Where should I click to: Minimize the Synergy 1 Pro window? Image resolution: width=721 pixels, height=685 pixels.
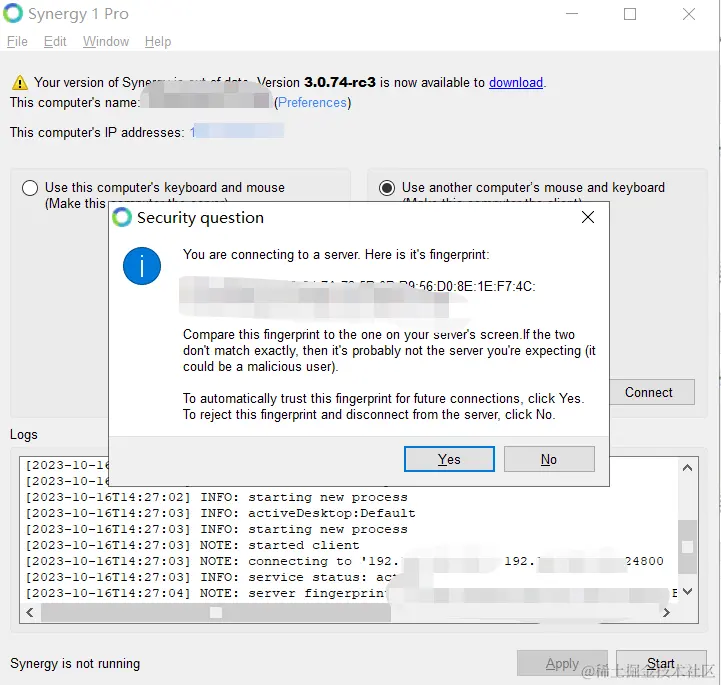coord(572,14)
